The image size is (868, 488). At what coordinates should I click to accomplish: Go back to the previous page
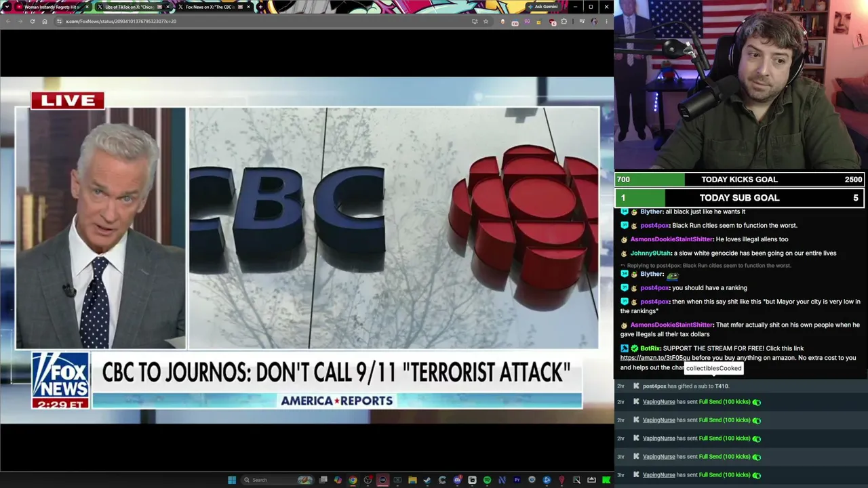(x=8, y=21)
